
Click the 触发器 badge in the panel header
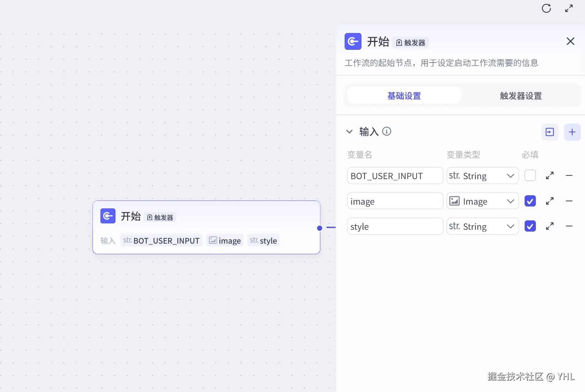point(411,43)
